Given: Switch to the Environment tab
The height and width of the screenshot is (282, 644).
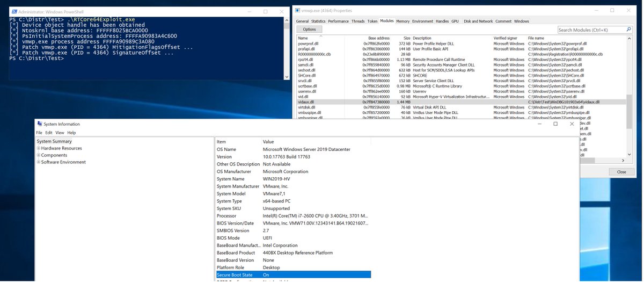Looking at the screenshot, I should pos(422,21).
